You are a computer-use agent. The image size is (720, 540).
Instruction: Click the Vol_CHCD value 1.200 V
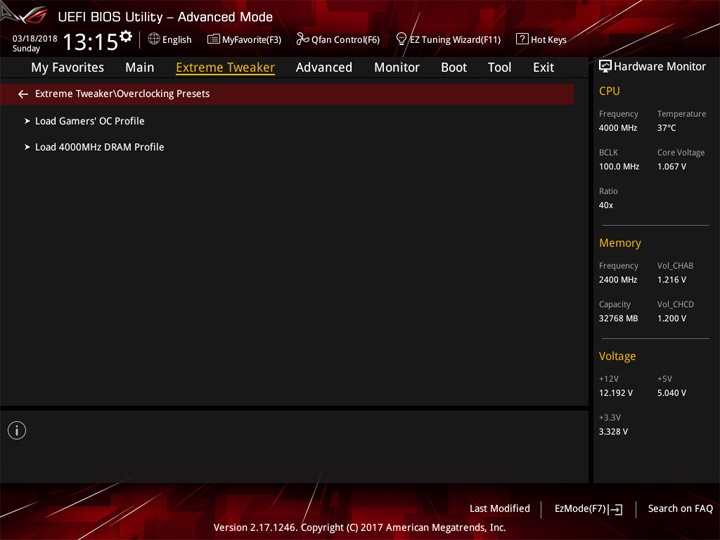coord(672,318)
